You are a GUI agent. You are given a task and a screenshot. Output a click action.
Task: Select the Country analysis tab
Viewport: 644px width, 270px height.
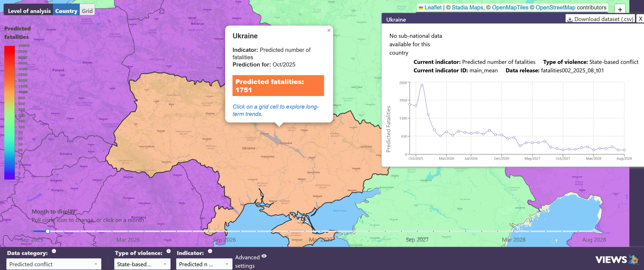[x=66, y=11]
